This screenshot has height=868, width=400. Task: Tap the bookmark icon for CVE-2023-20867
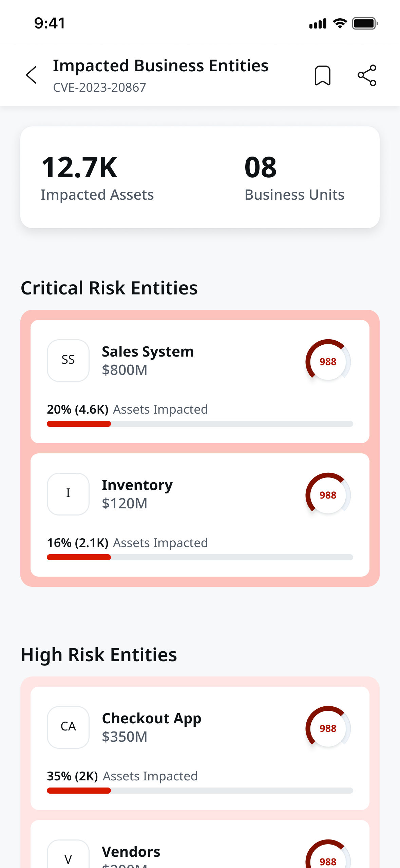click(x=323, y=75)
